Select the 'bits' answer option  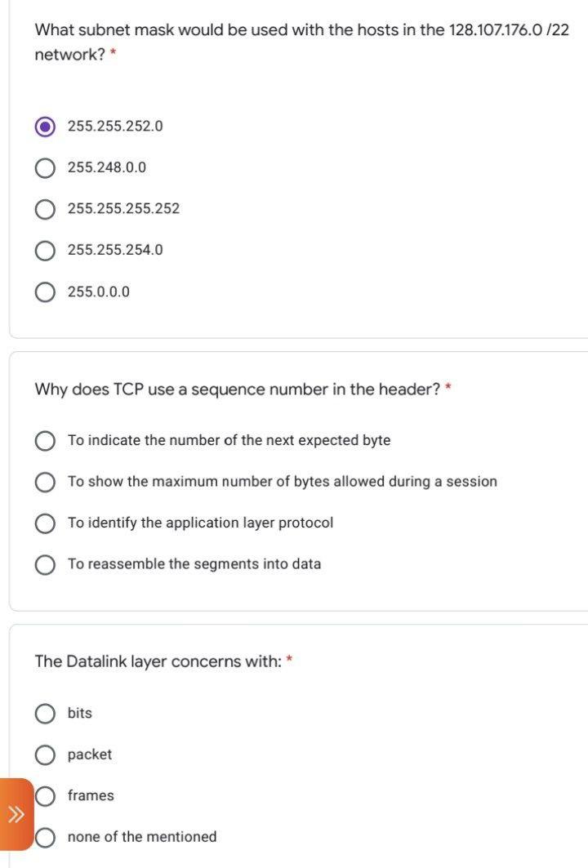point(46,714)
